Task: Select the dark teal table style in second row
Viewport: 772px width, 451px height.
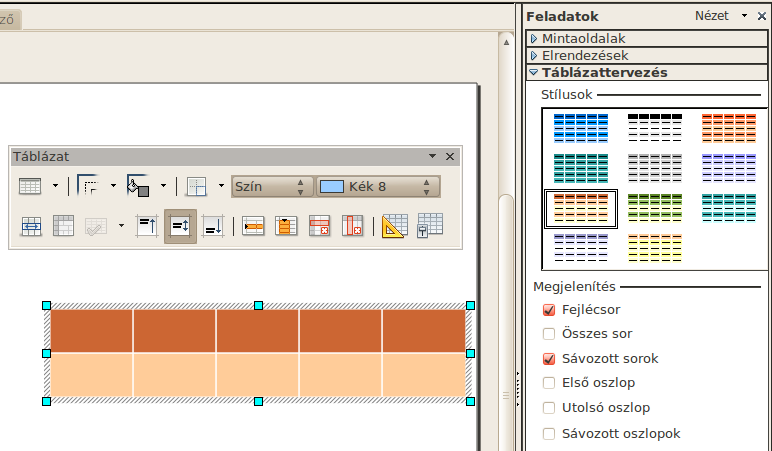Action: pyautogui.click(x=581, y=168)
